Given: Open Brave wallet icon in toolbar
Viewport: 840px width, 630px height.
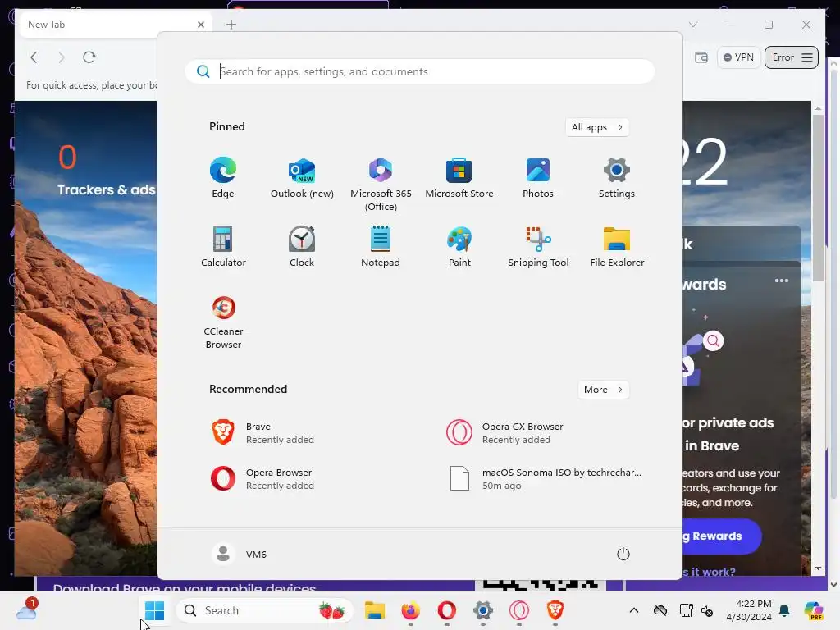Looking at the screenshot, I should point(701,57).
